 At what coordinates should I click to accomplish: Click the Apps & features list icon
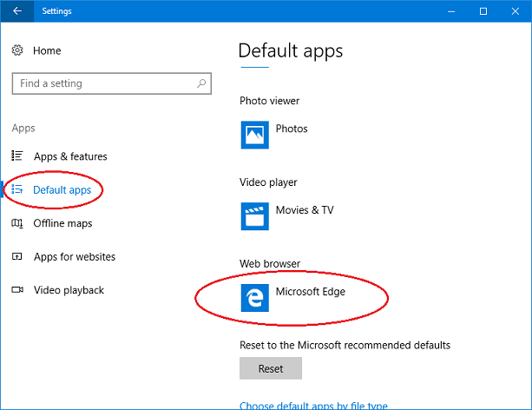[x=17, y=156]
